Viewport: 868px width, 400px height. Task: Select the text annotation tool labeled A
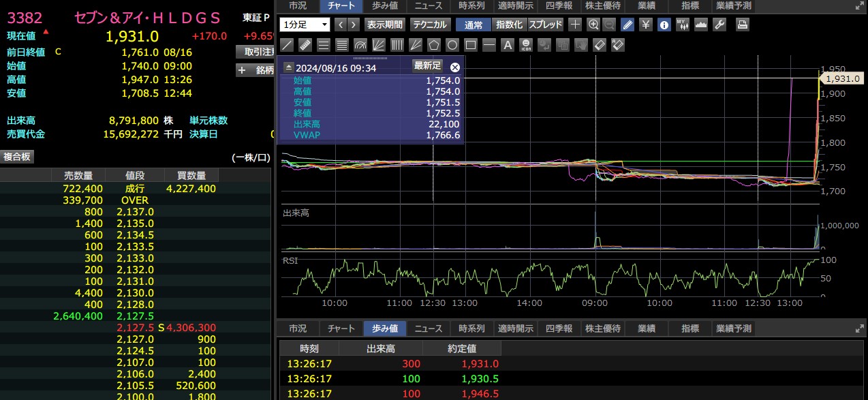[507, 45]
